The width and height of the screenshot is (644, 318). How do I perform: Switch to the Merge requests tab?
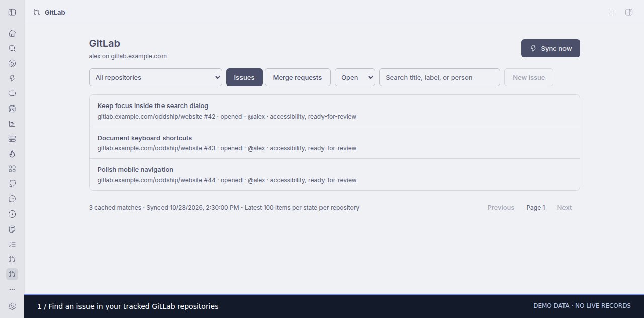tap(297, 77)
